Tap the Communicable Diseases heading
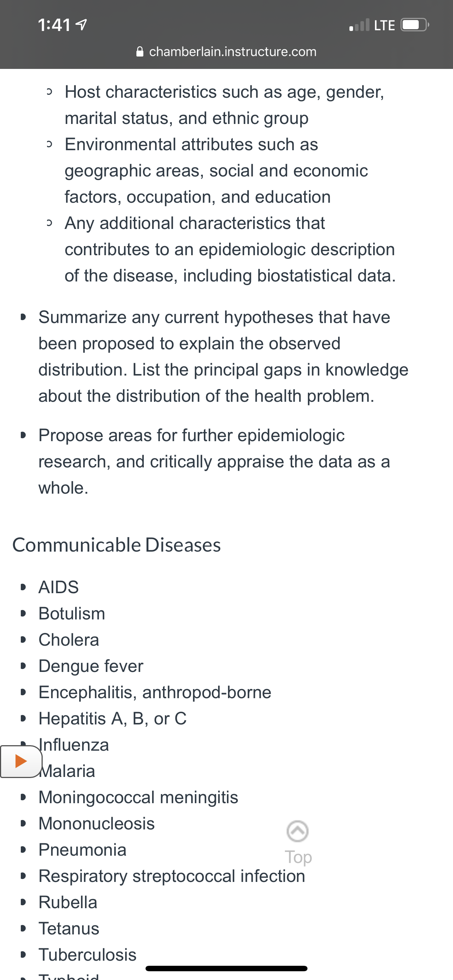453x980 pixels. (116, 545)
